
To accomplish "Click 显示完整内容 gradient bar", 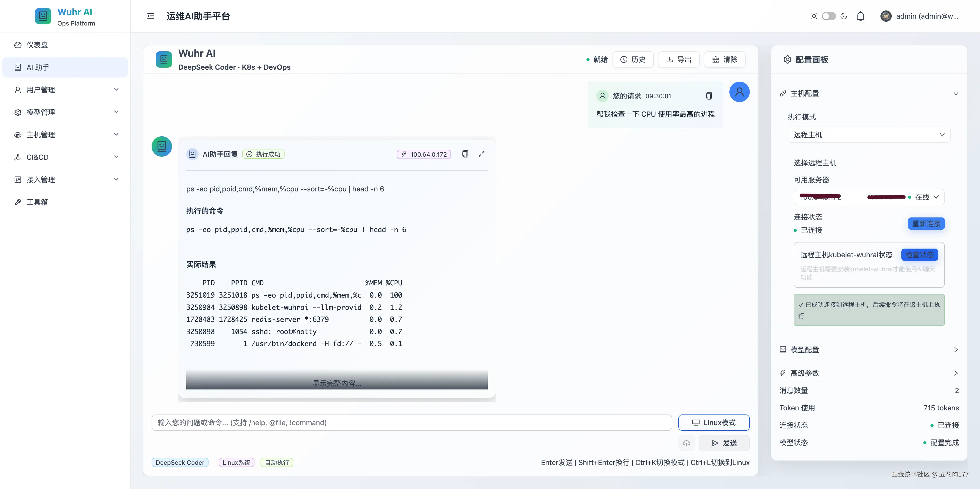I will point(337,383).
